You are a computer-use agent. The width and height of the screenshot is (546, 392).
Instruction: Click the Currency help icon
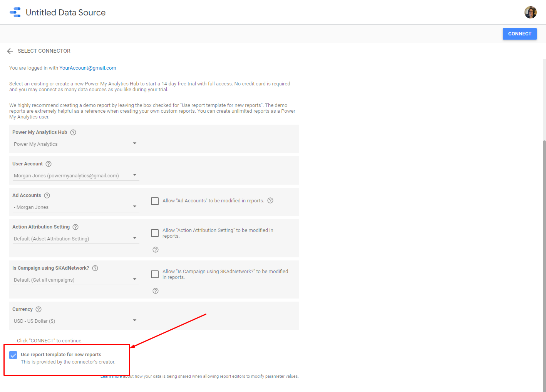(39, 309)
